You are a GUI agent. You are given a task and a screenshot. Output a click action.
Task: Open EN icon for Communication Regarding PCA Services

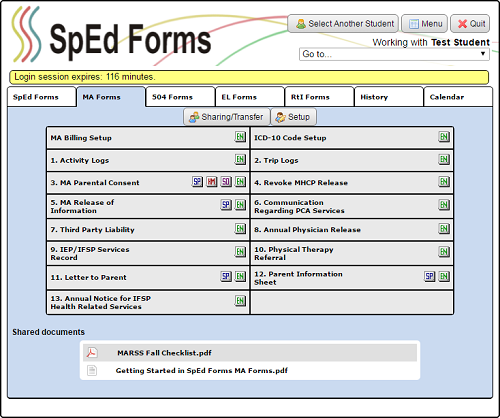[x=444, y=205]
